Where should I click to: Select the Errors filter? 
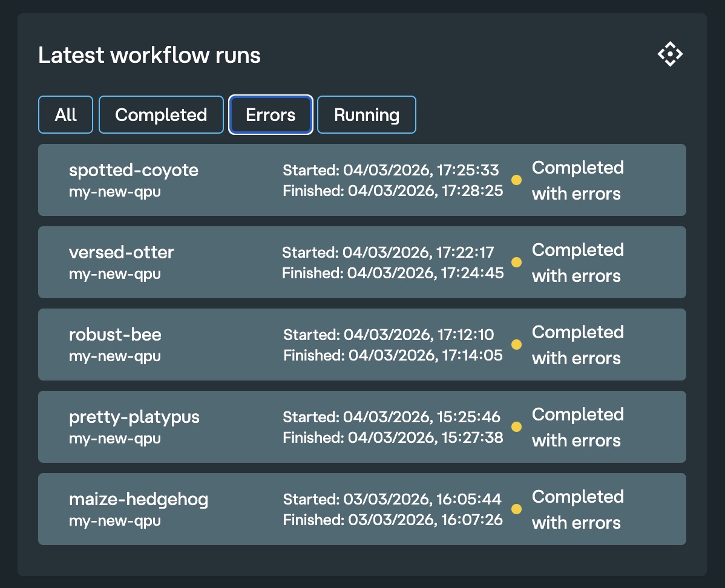click(271, 114)
